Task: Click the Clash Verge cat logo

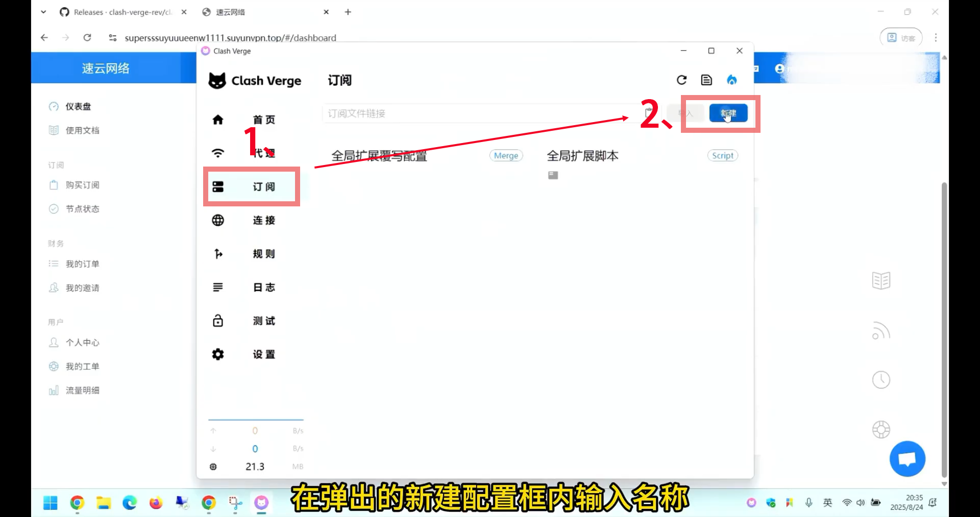Action: (x=217, y=80)
